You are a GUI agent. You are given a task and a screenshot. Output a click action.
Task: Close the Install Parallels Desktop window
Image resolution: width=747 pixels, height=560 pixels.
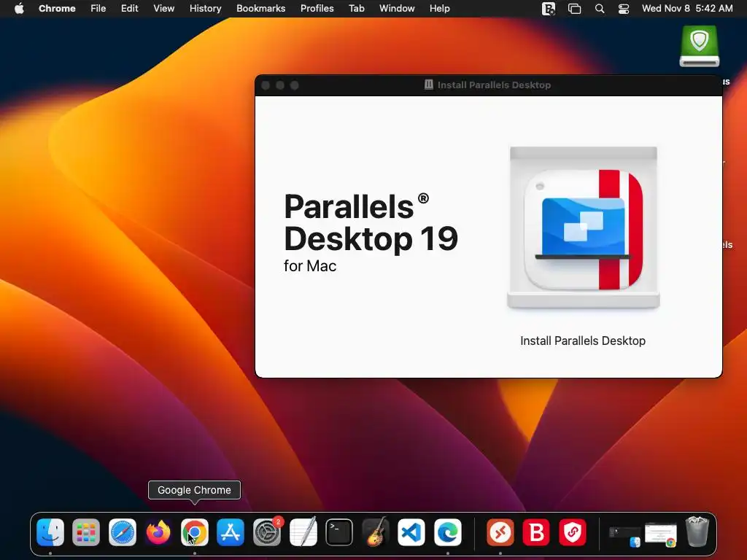tap(266, 85)
